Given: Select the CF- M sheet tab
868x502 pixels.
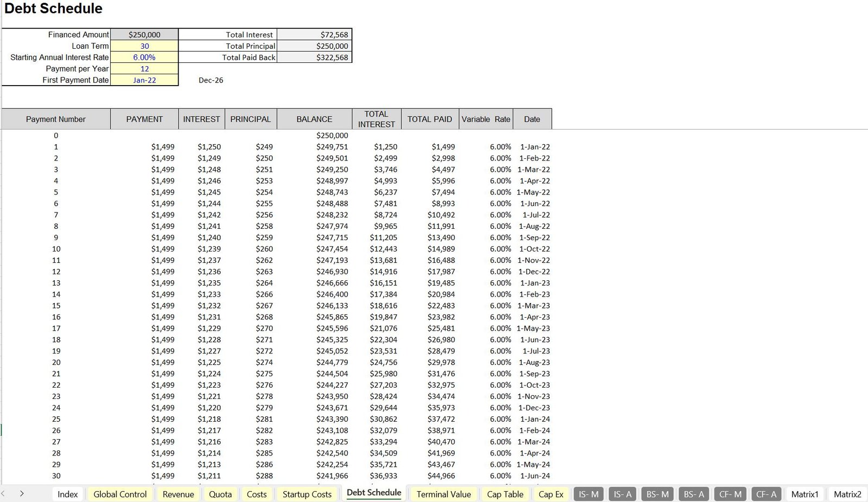Looking at the screenshot, I should tap(730, 494).
